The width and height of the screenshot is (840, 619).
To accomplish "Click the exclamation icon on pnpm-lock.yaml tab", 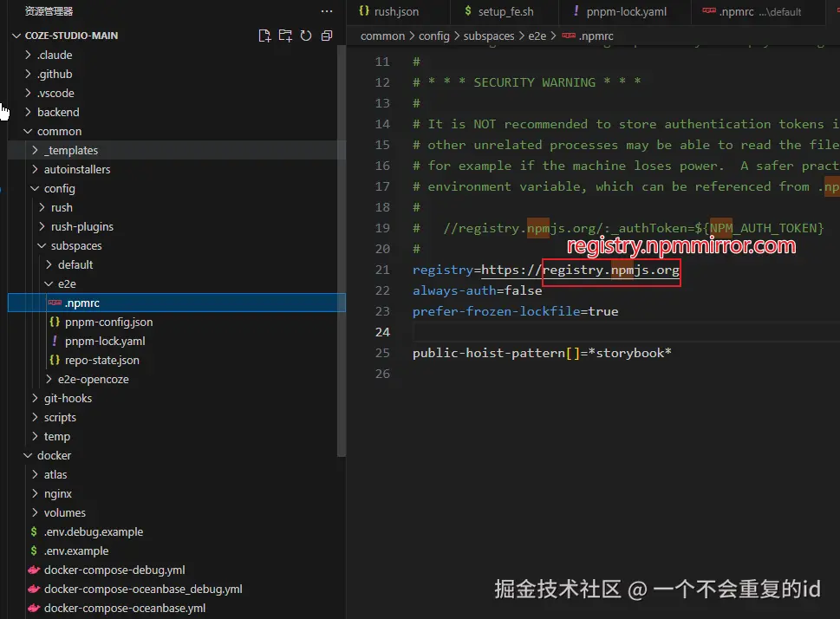I will pyautogui.click(x=576, y=10).
